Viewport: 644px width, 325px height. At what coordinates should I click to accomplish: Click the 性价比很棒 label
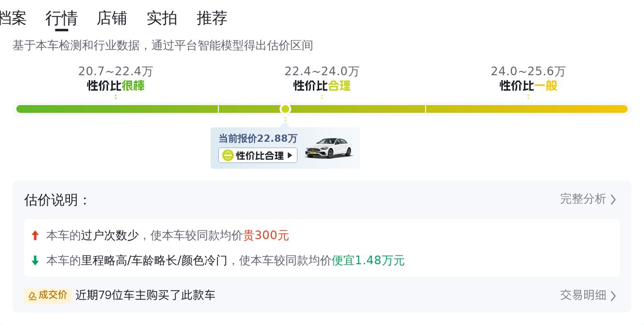coord(116,86)
